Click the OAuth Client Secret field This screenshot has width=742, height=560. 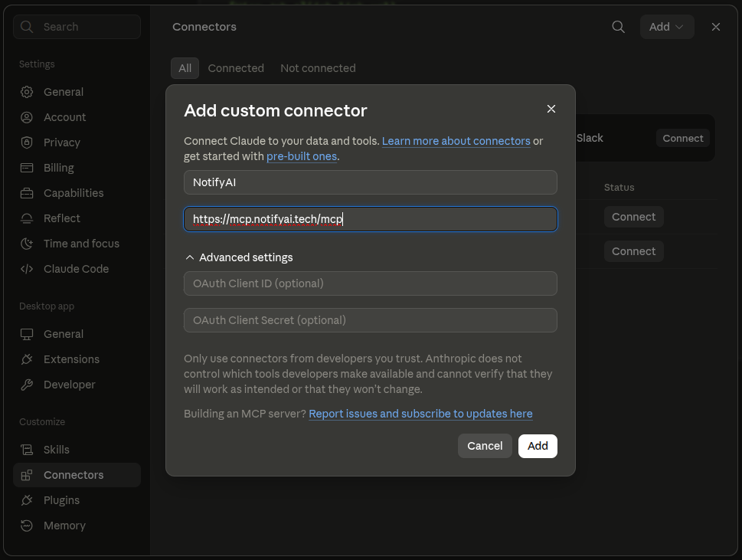371,320
